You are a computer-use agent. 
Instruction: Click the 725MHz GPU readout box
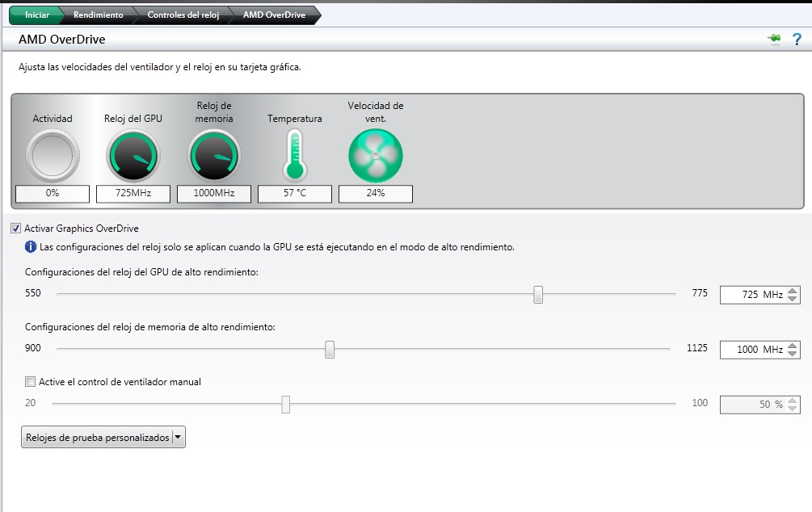coord(133,193)
